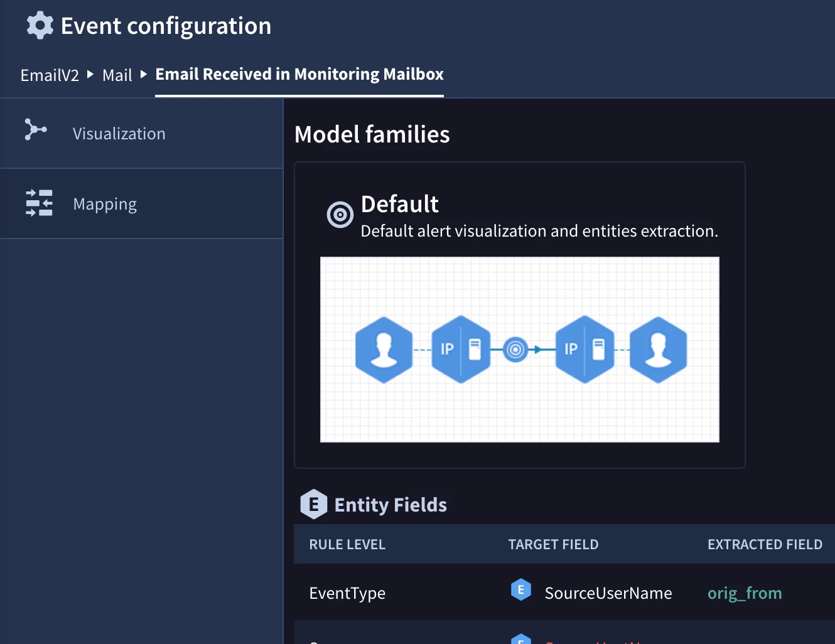Click the Model families heading
This screenshot has width=835, height=644.
[x=372, y=134]
